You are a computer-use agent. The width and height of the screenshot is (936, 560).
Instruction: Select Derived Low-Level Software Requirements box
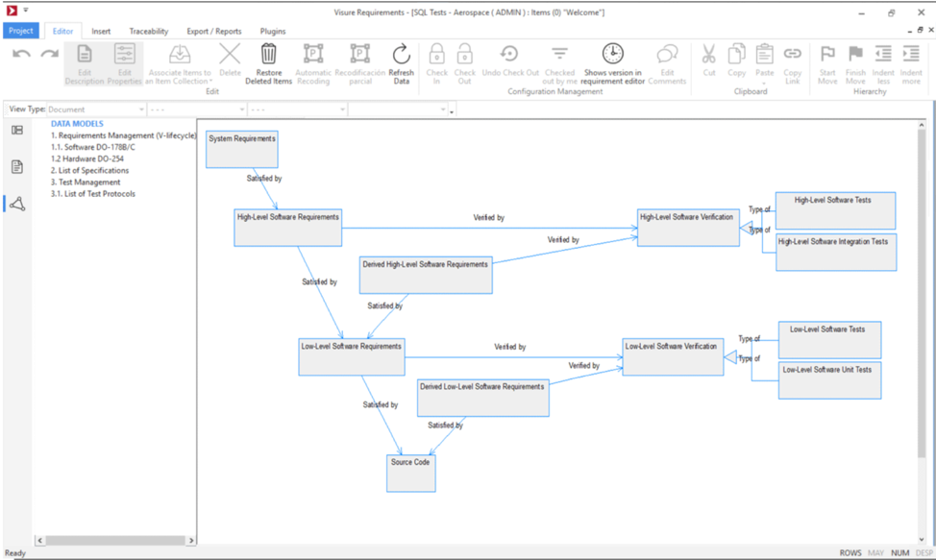pyautogui.click(x=483, y=398)
